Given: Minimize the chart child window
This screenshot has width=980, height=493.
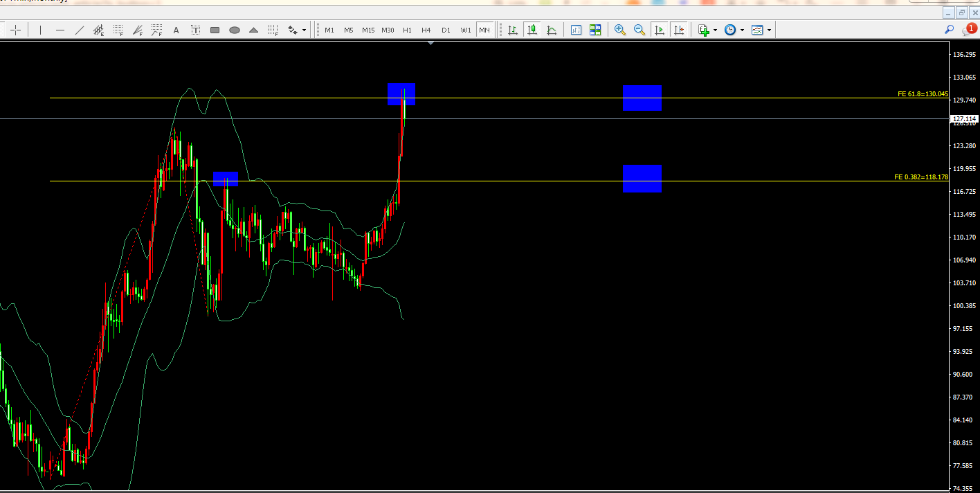Looking at the screenshot, I should pos(948,13).
